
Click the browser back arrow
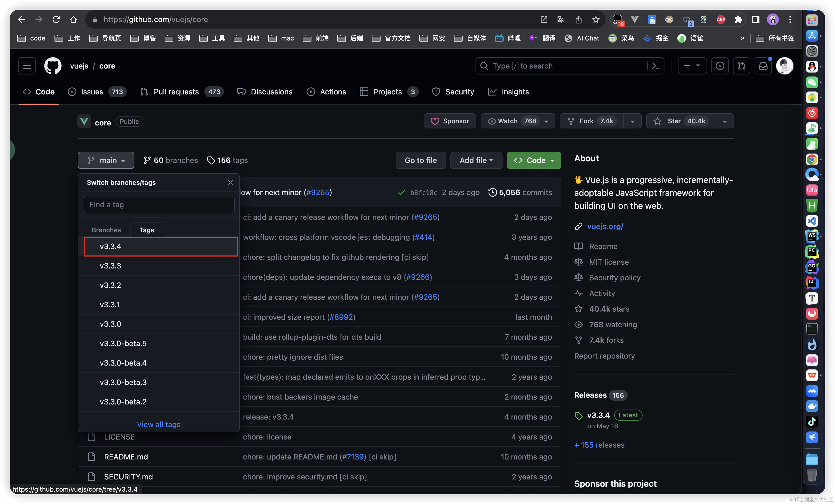(21, 19)
